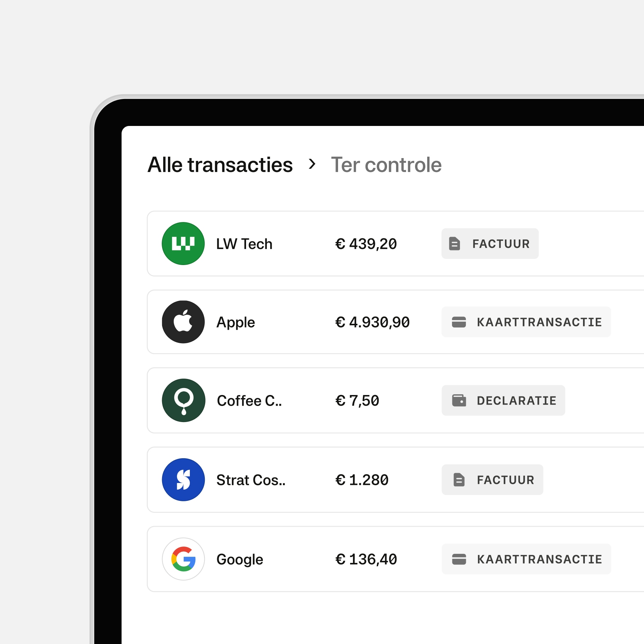Click the breadcrumb chevron arrow

pos(312,164)
